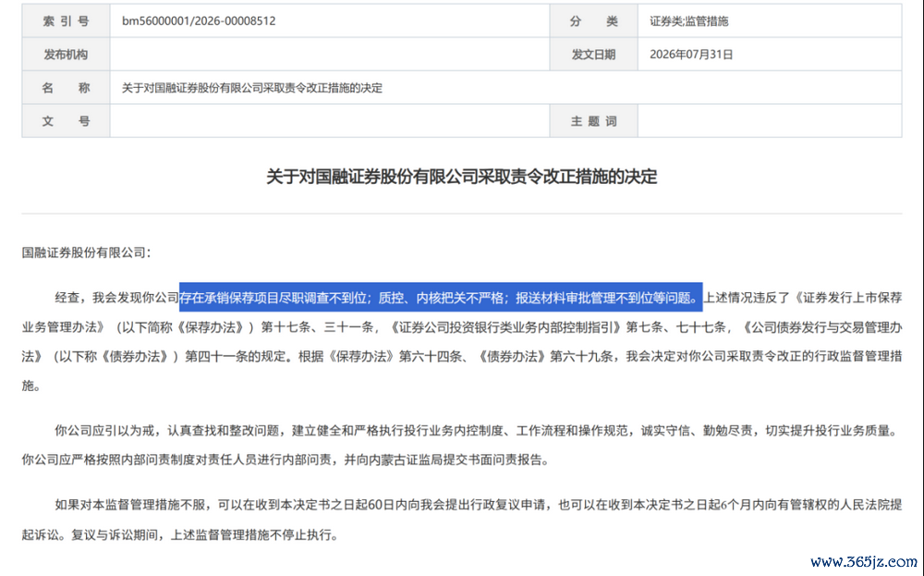This screenshot has height=576, width=924.
Task: Click the 主题词 label cell
Action: [593, 121]
